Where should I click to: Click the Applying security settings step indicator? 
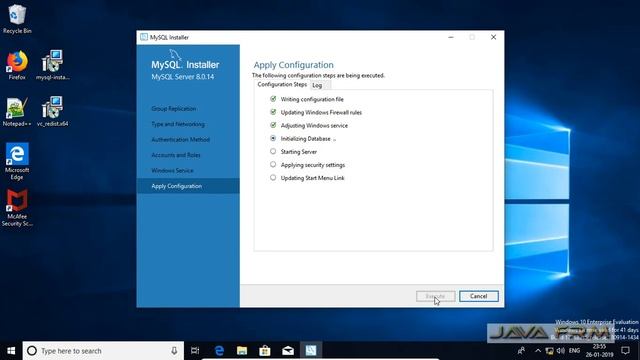[x=273, y=164]
